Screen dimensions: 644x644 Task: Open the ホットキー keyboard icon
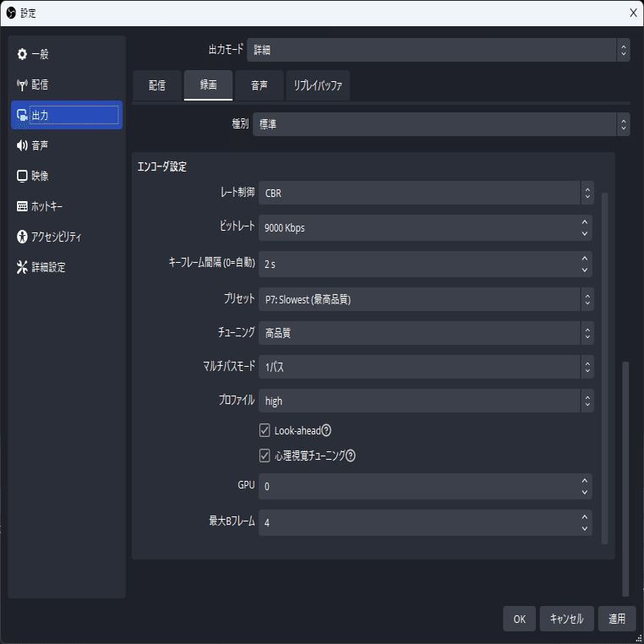click(22, 206)
